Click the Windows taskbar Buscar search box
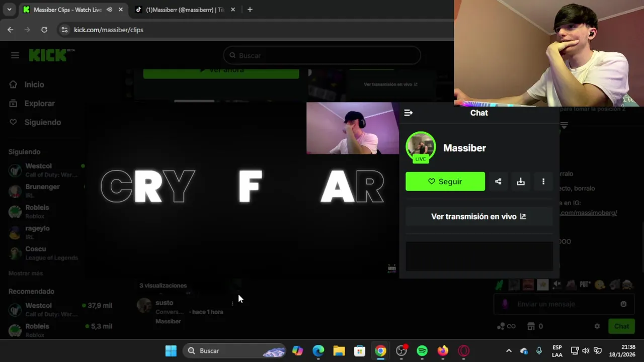This screenshot has height=362, width=644. [x=234, y=350]
